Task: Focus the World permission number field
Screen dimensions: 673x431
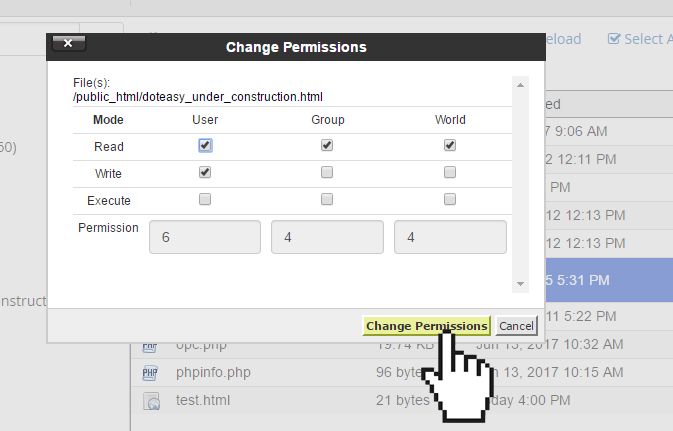Action: pos(450,237)
